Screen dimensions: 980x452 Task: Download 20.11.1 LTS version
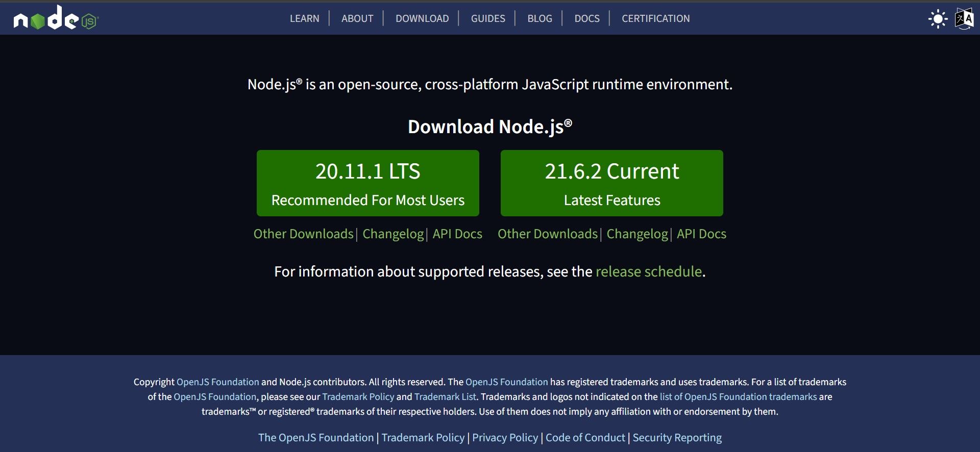pyautogui.click(x=367, y=183)
